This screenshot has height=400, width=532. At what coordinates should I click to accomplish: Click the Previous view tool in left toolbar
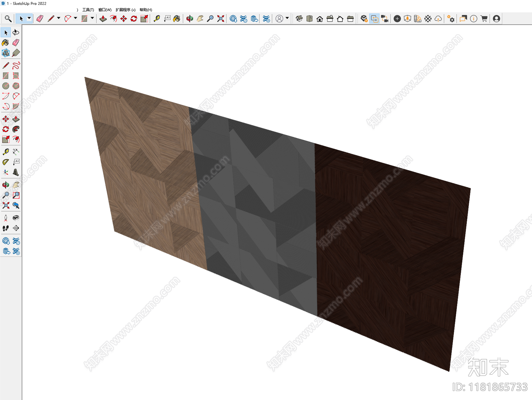tap(16, 205)
